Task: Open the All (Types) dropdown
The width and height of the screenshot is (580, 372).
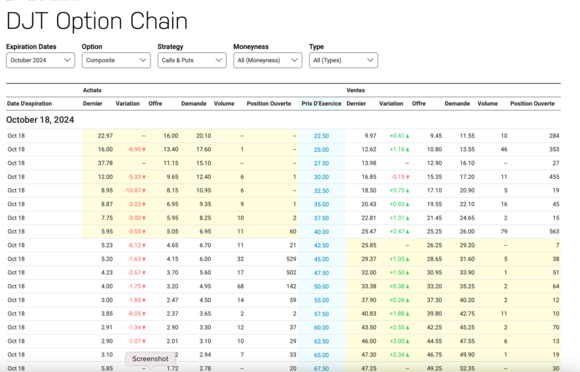Action: tap(343, 60)
